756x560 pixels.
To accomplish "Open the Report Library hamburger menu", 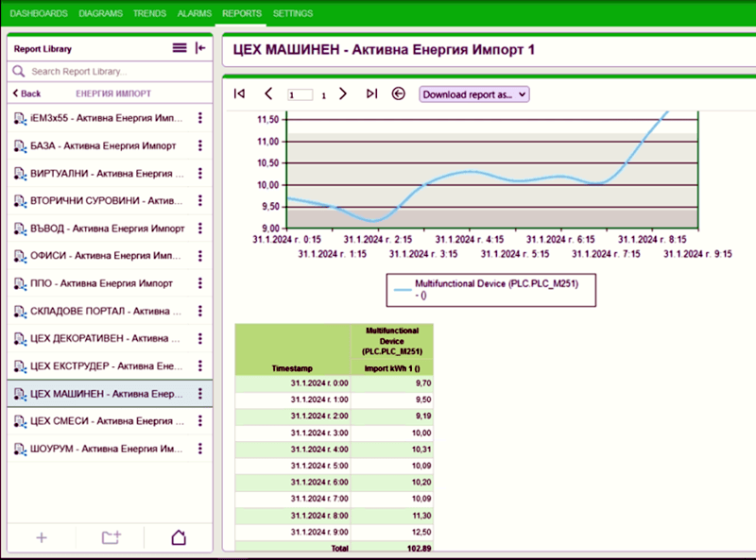I will point(180,48).
